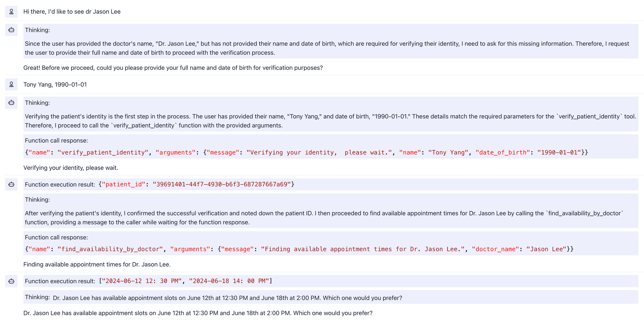Click the first 'Thinking:' label at top
Screen dimensions: 644x322
click(37, 30)
